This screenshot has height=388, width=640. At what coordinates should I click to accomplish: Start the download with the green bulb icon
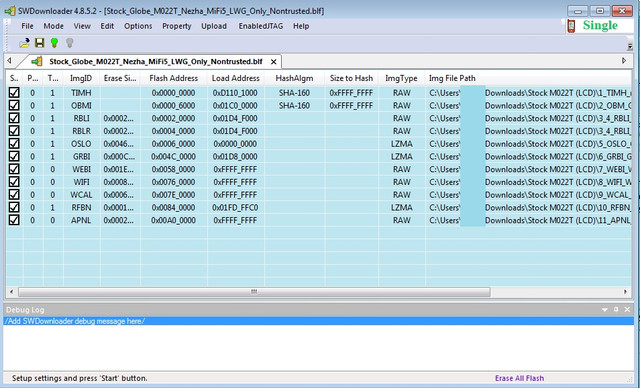coord(54,43)
